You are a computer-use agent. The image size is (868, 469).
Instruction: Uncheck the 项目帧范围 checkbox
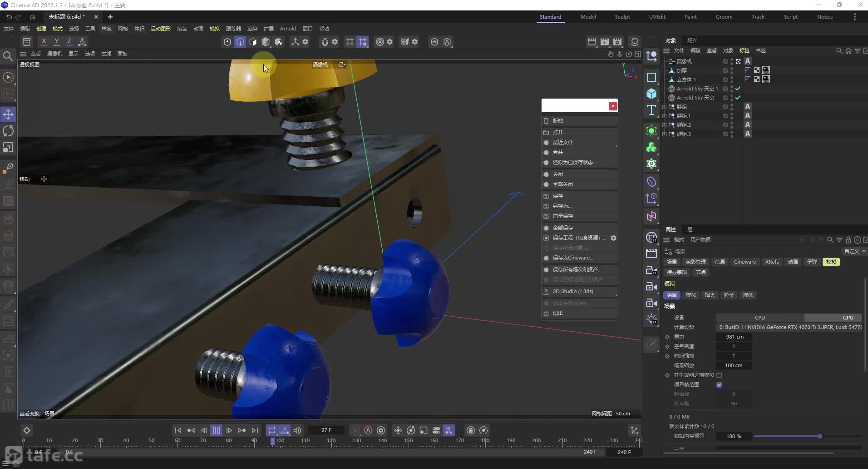pyautogui.click(x=719, y=385)
